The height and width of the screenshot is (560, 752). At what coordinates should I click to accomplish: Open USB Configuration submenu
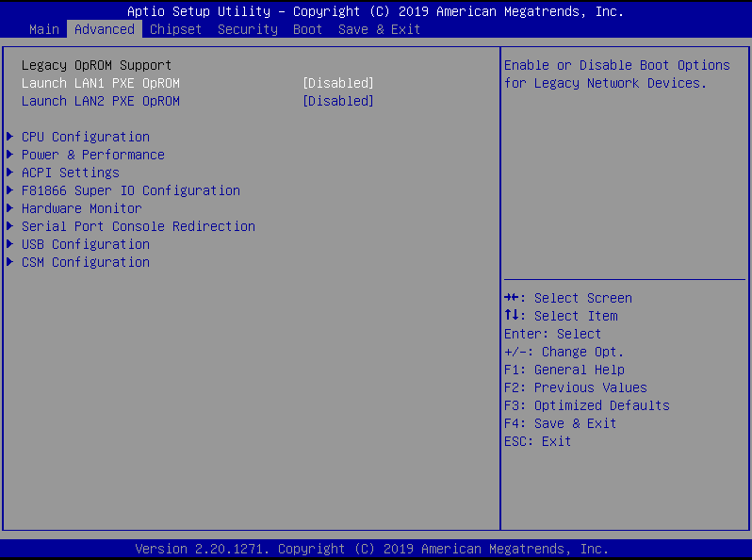pos(85,244)
